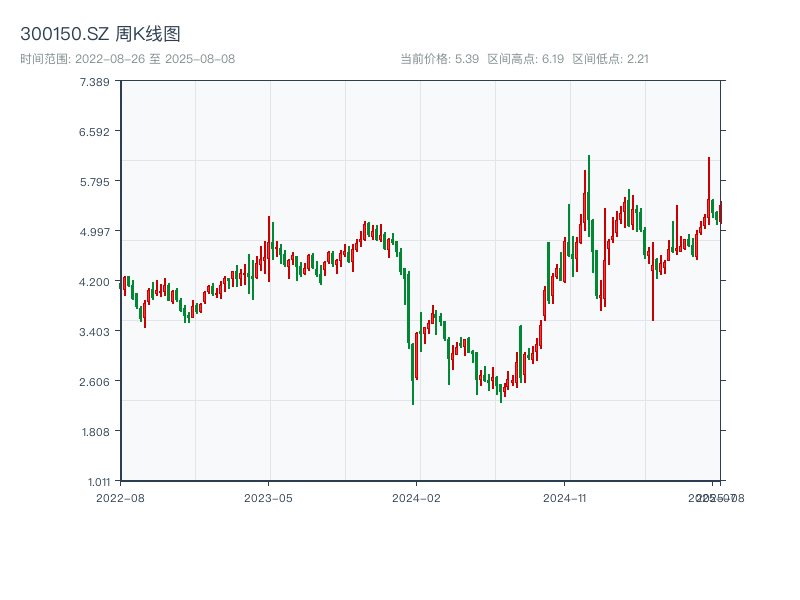This screenshot has height=600, width=800.
Task: Click the 区间低点 2.21 label
Action: tap(610, 59)
